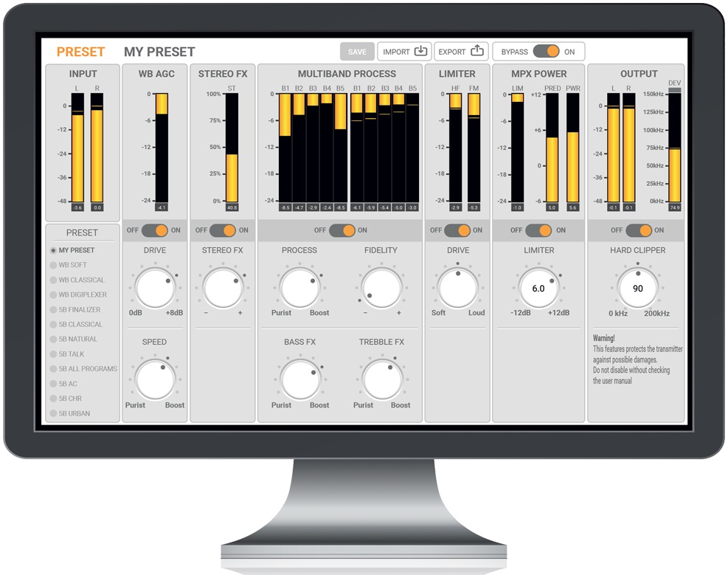The image size is (728, 575).
Task: Click the Import button with download icon
Action: (x=404, y=52)
